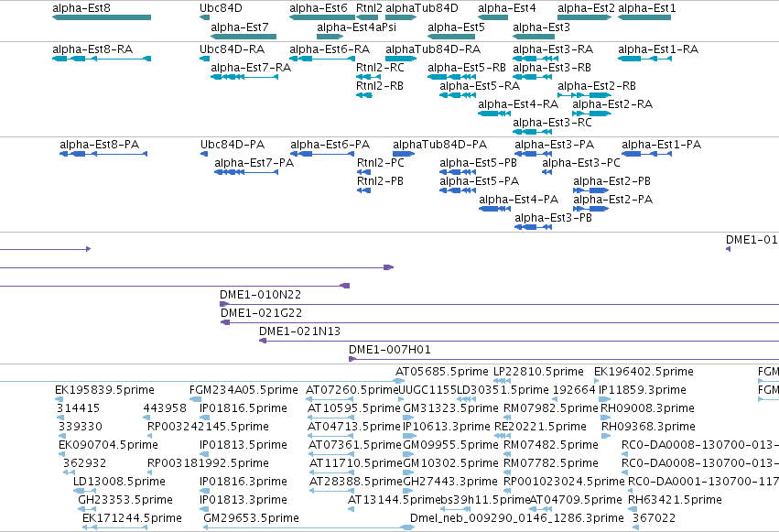Click the alpha-Est4aPsi pseudogene label

click(x=356, y=27)
